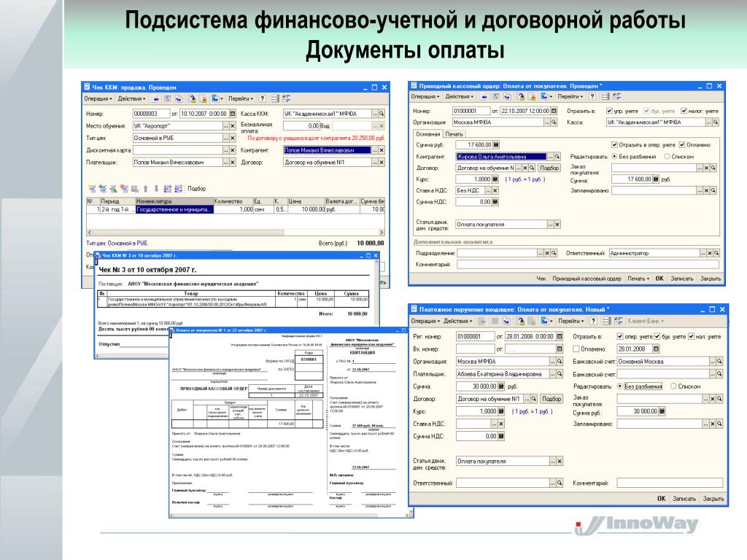Select 'Списком' radio in cash order window
Image resolution: width=747 pixels, height=560 pixels.
pyautogui.click(x=667, y=157)
